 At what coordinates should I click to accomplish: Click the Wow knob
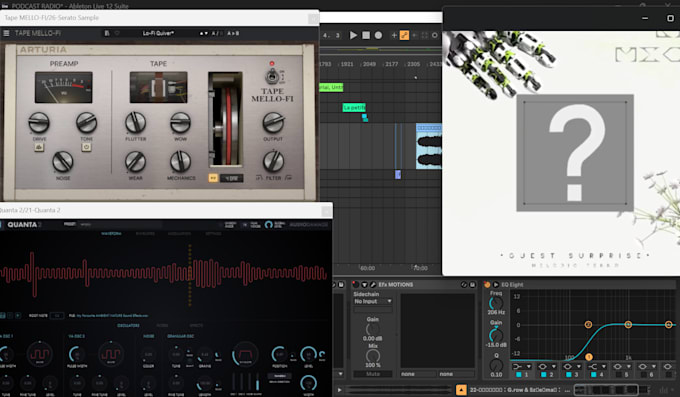(x=180, y=123)
